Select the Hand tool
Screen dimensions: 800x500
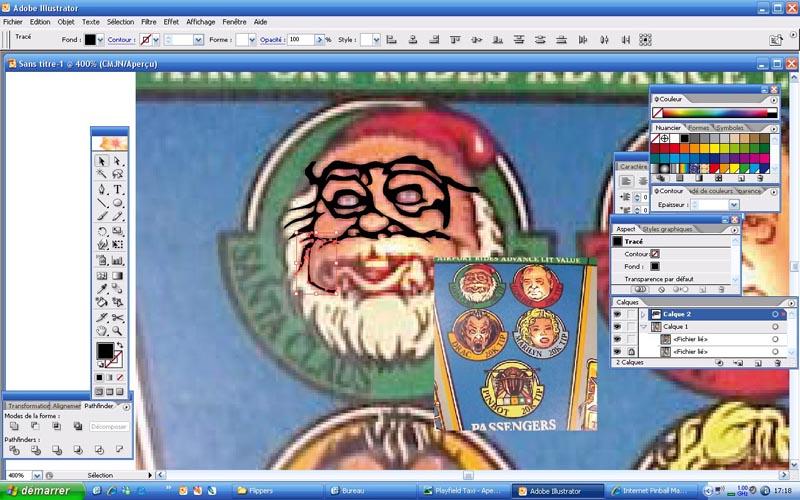tap(102, 331)
